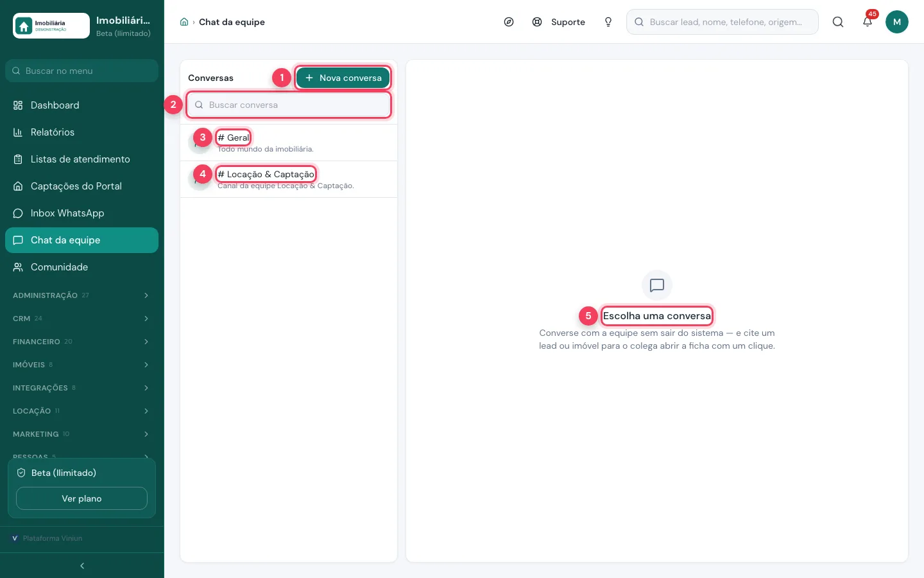Click the Nova conversa button

pyautogui.click(x=343, y=78)
